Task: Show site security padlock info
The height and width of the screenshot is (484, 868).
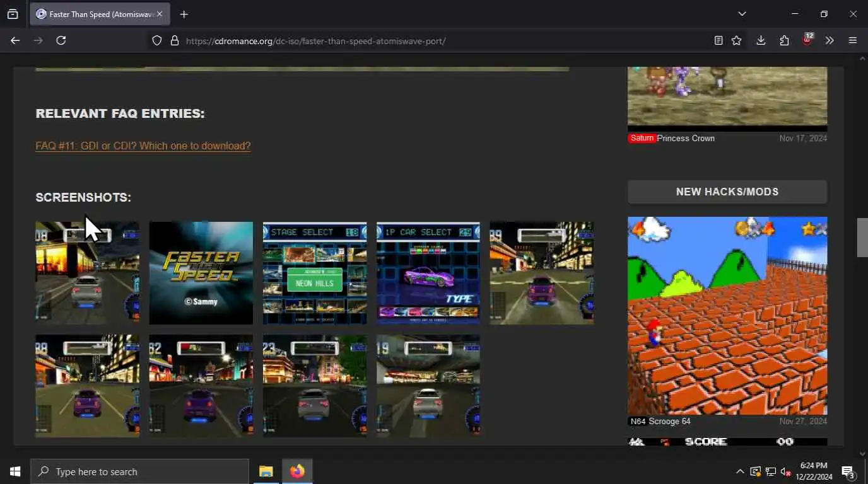Action: click(x=175, y=40)
